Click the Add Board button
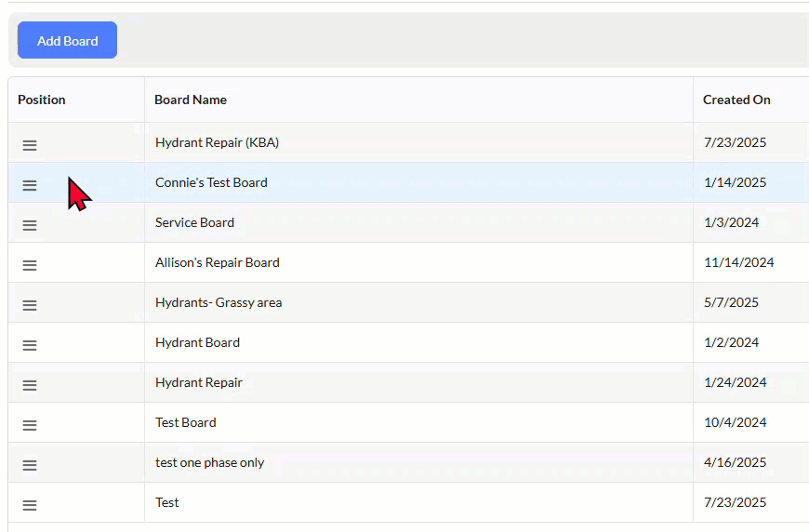This screenshot has height=532, width=809. [x=67, y=40]
